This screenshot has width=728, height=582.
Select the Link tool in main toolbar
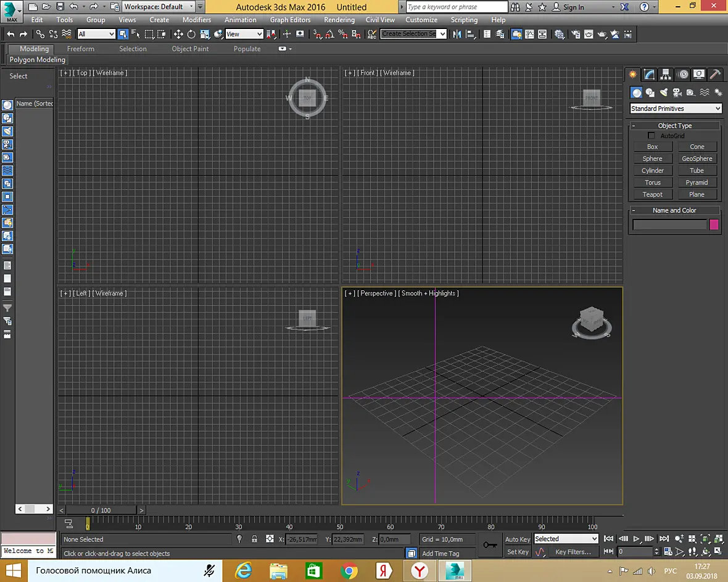point(40,35)
